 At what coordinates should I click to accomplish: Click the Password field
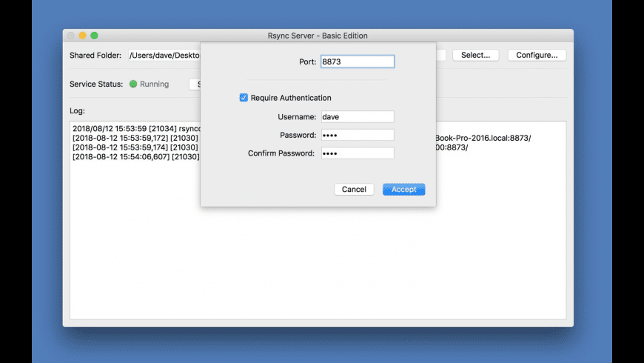point(358,135)
